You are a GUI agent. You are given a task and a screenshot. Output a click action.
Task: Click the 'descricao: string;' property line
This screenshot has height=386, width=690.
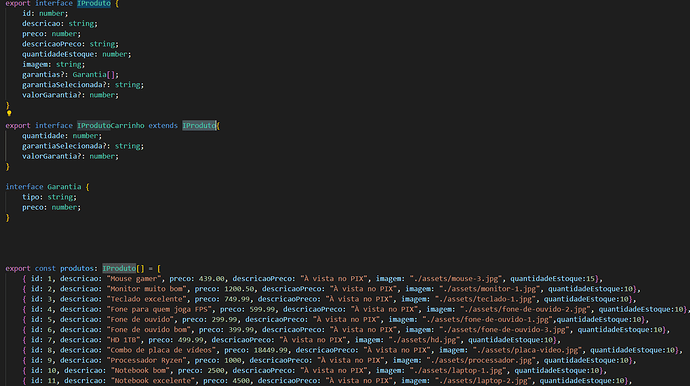tap(60, 24)
